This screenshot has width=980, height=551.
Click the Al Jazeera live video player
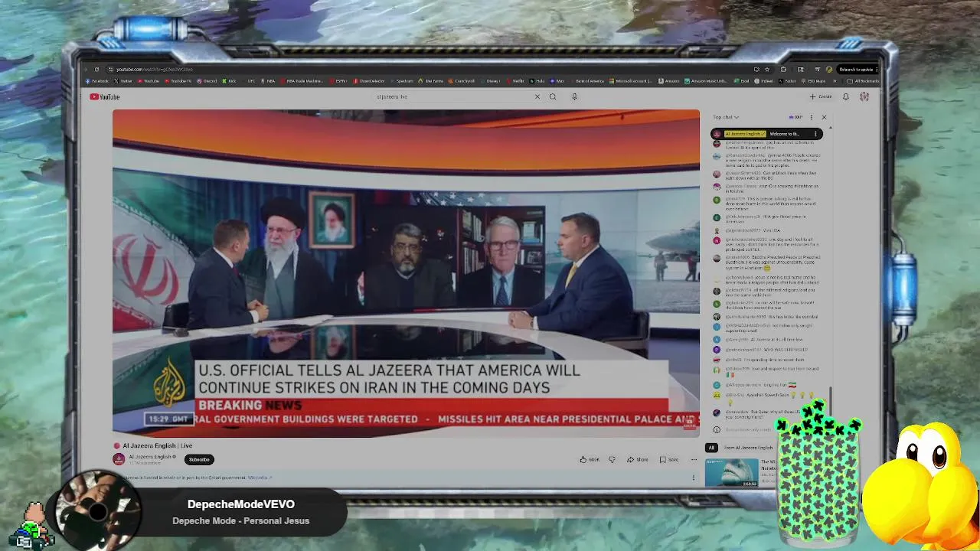pyautogui.click(x=406, y=273)
